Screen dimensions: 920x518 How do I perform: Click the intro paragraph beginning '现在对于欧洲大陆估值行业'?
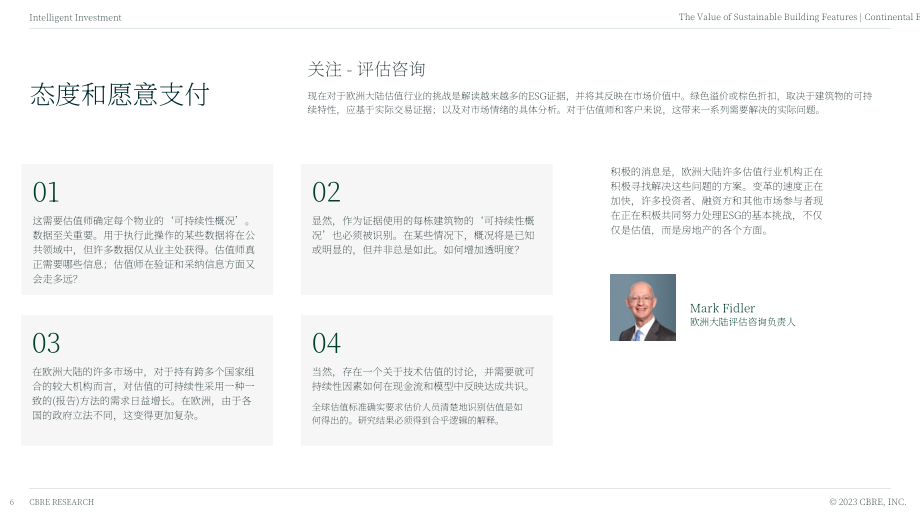coord(590,103)
